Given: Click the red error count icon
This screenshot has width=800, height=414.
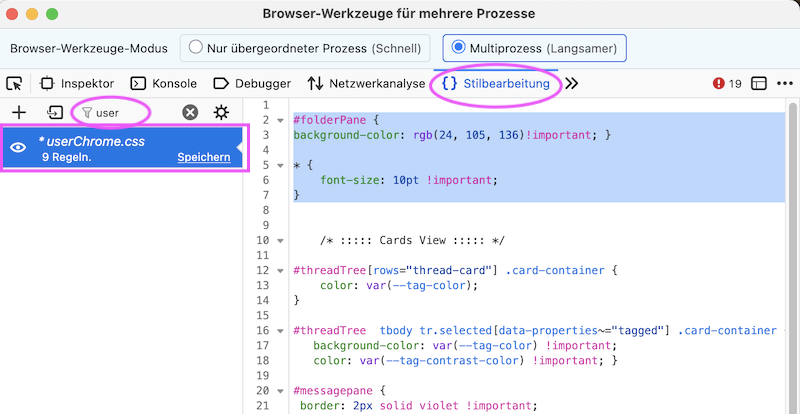Looking at the screenshot, I should coord(719,84).
